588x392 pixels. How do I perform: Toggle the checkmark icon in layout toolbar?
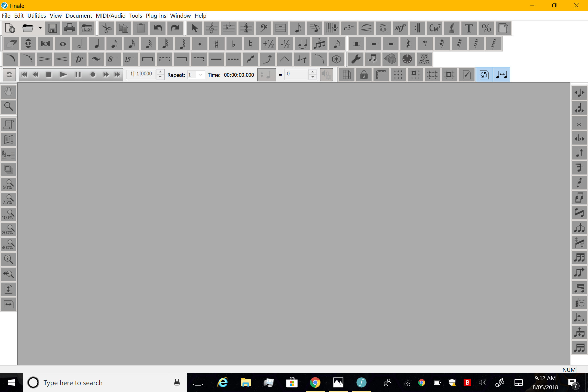point(467,75)
